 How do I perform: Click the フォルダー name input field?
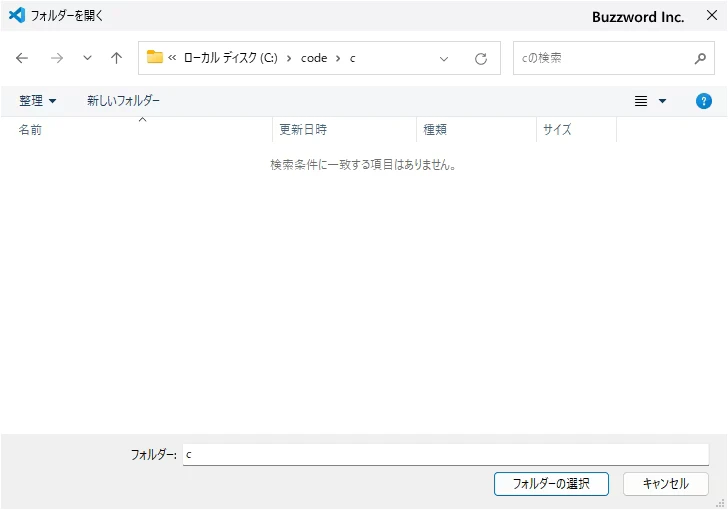click(446, 454)
